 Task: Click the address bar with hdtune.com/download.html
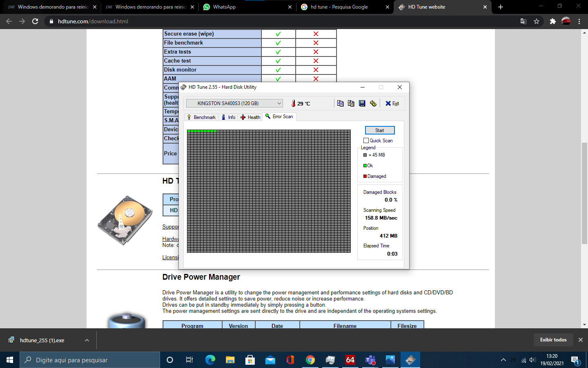coord(282,21)
